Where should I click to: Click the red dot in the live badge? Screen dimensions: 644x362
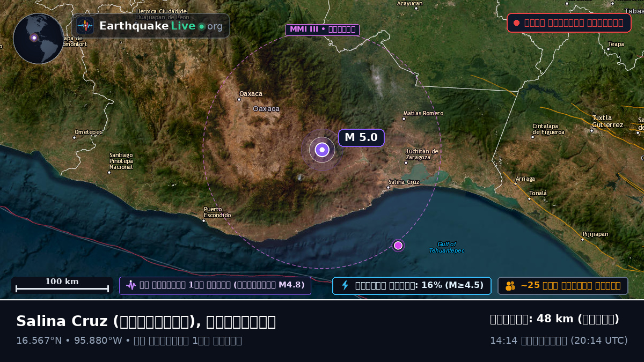(x=516, y=23)
